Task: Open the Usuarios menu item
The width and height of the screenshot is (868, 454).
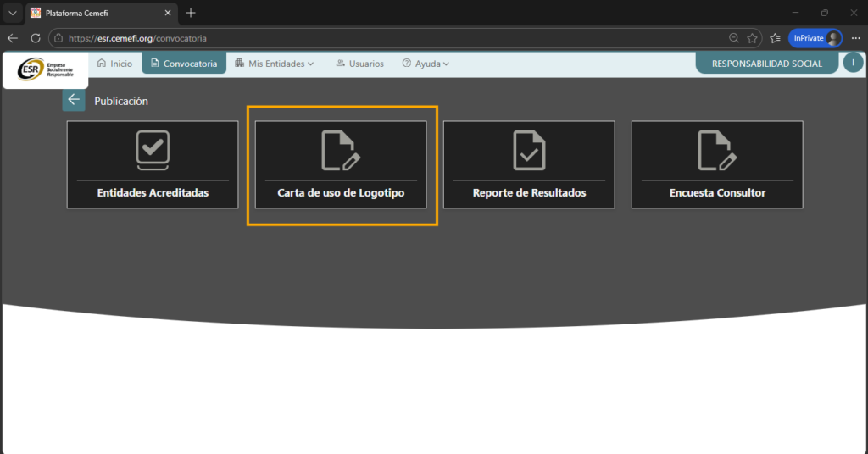Action: [x=359, y=64]
